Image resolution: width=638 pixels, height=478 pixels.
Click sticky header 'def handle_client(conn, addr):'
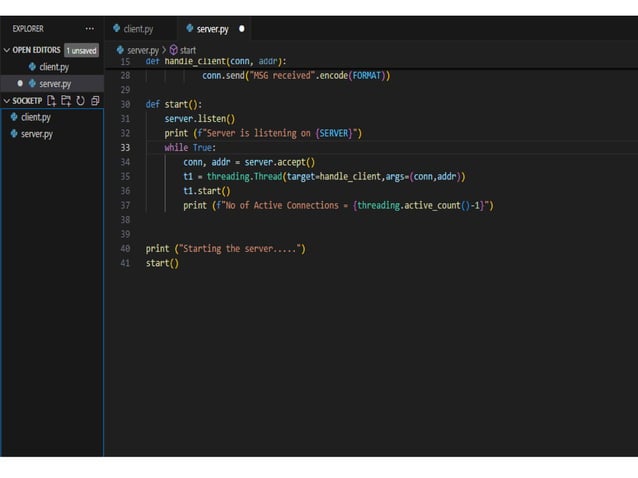[x=216, y=61]
